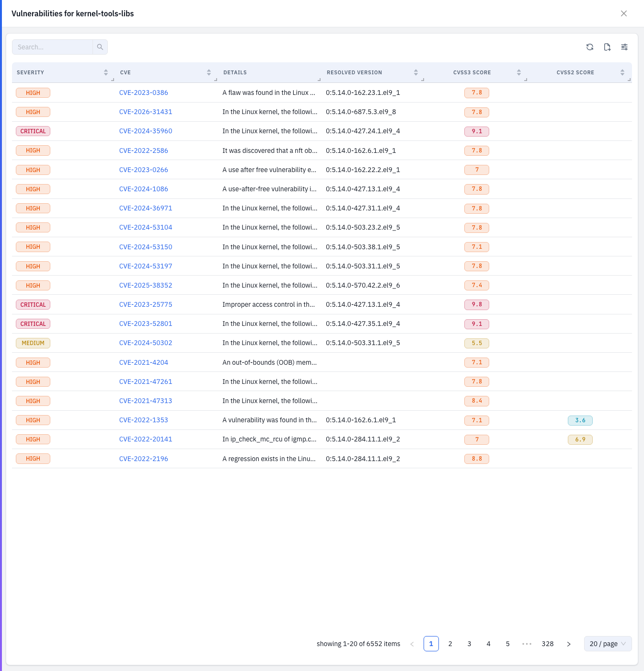Click details 'Improper access control in th...'
Image resolution: width=644 pixels, height=671 pixels.
(269, 304)
